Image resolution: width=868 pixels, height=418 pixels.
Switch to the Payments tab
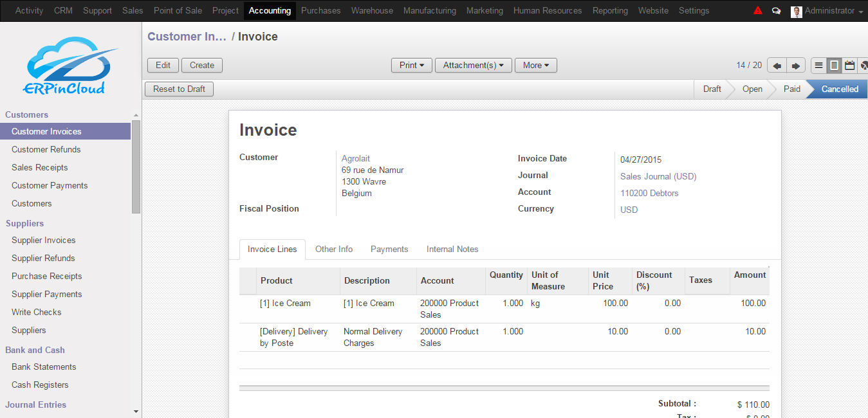coord(389,250)
